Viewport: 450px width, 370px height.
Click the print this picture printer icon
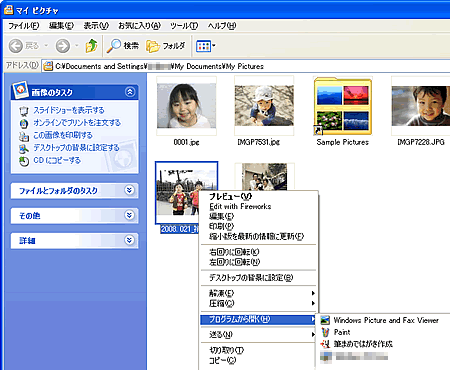[x=23, y=136]
